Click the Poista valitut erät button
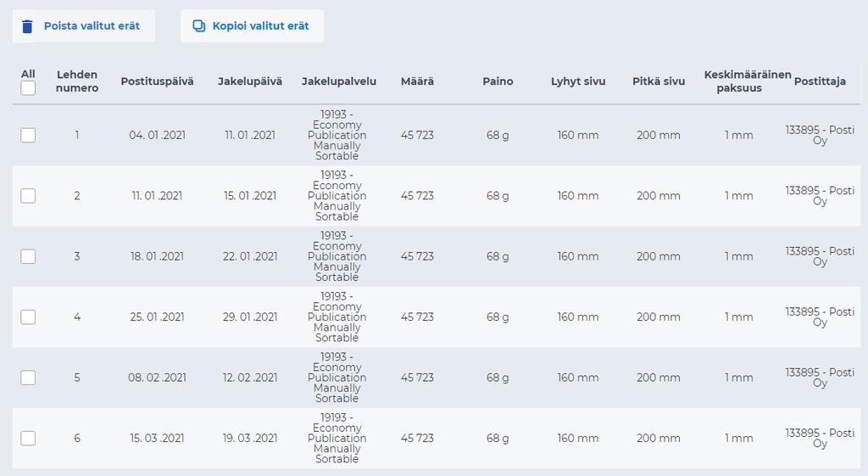This screenshot has height=476, width=868. pyautogui.click(x=84, y=26)
